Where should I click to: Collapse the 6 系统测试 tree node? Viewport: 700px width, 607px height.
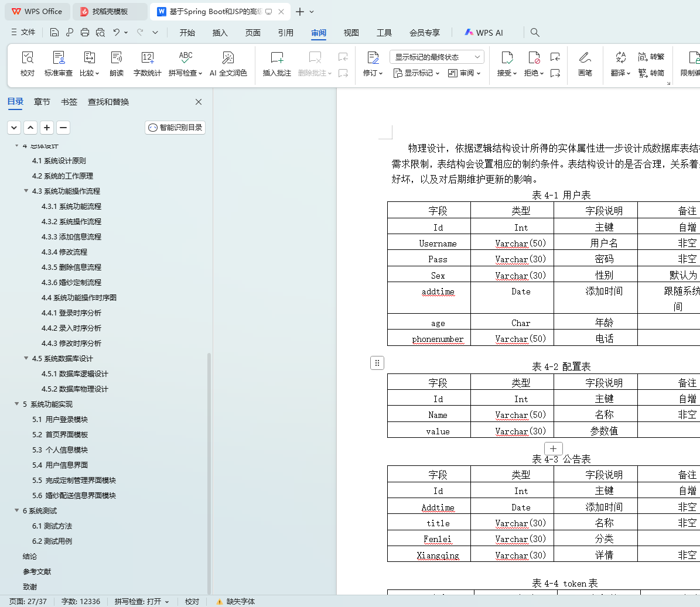(16, 510)
